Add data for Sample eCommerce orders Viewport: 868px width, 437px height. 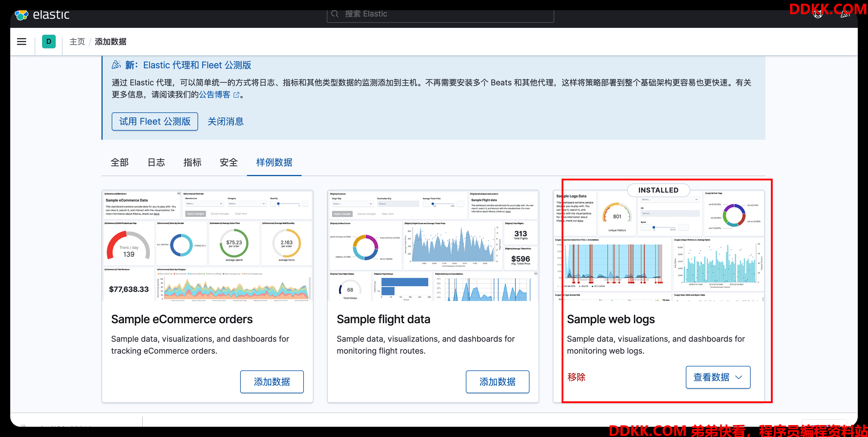click(x=272, y=382)
